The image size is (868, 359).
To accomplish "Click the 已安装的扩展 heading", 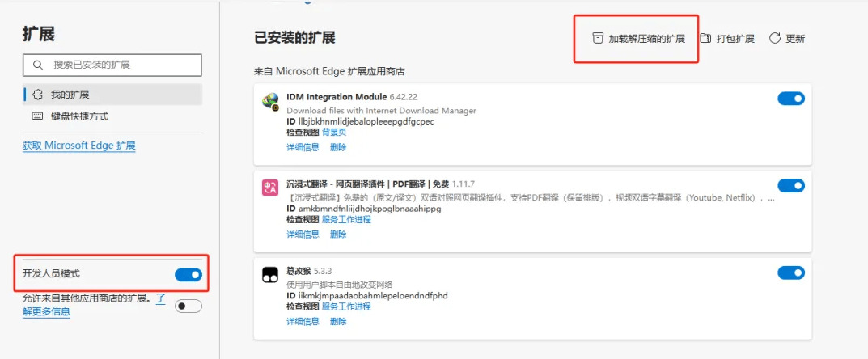I will pos(294,38).
